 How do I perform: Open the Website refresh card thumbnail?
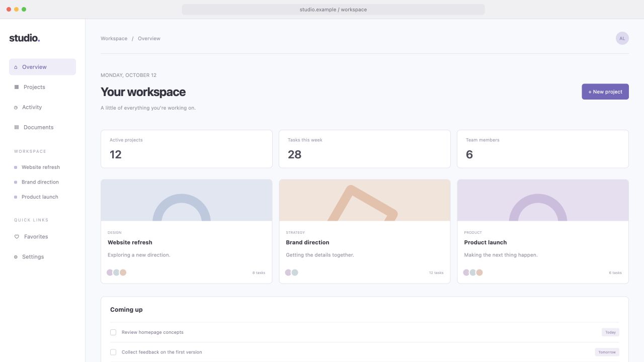pyautogui.click(x=186, y=200)
